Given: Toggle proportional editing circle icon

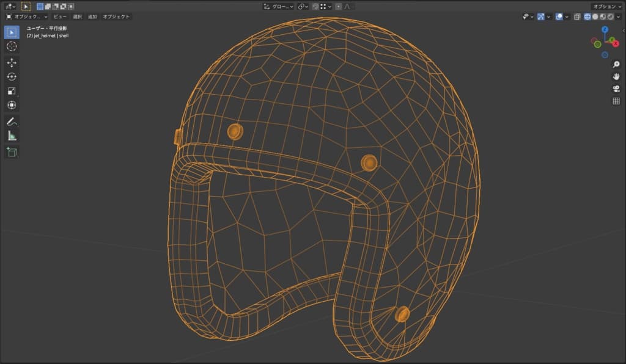Looking at the screenshot, I should [339, 6].
